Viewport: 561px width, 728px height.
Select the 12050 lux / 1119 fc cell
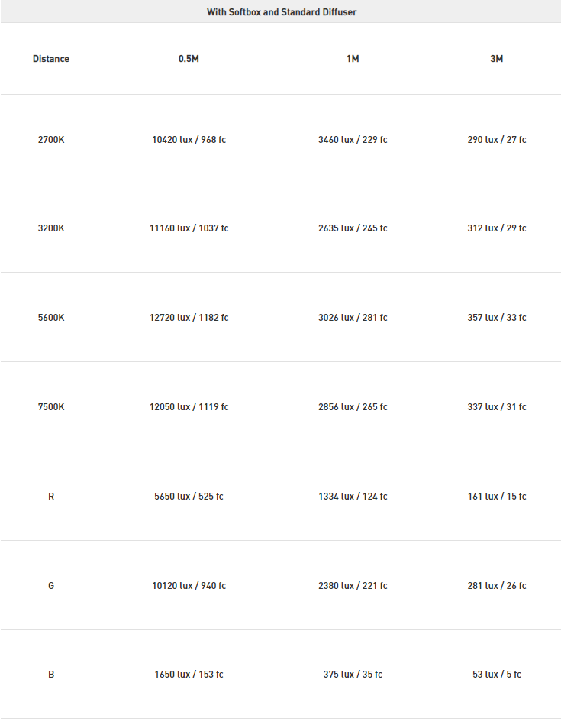click(189, 407)
